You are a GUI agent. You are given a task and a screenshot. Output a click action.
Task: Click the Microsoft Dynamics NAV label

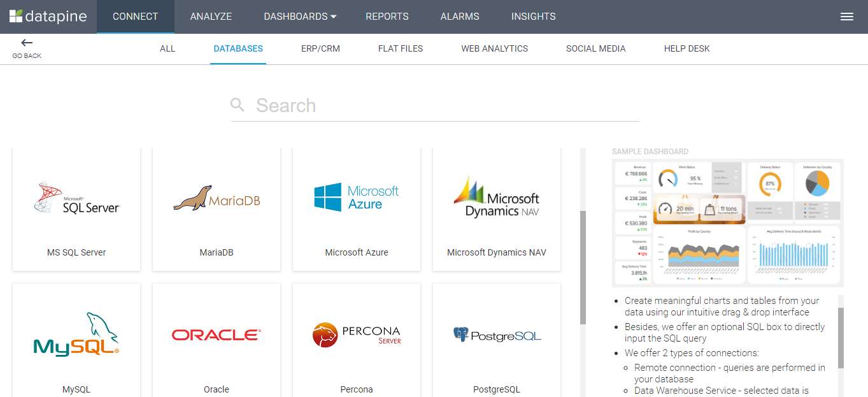[x=497, y=252]
